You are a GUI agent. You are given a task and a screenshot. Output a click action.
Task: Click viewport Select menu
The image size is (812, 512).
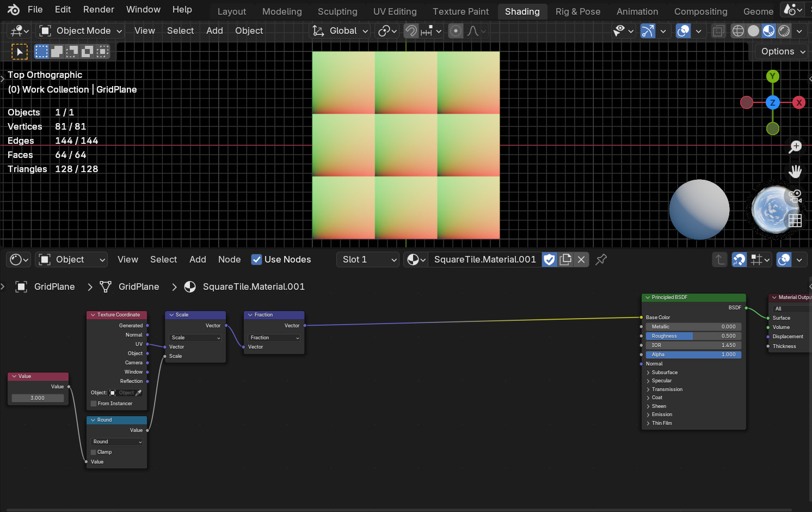click(180, 31)
